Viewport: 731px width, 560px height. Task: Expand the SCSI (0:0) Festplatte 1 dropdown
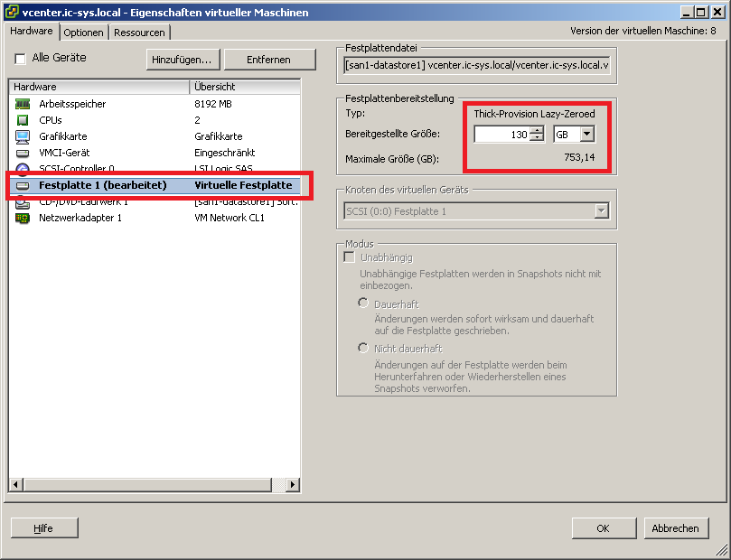point(601,211)
